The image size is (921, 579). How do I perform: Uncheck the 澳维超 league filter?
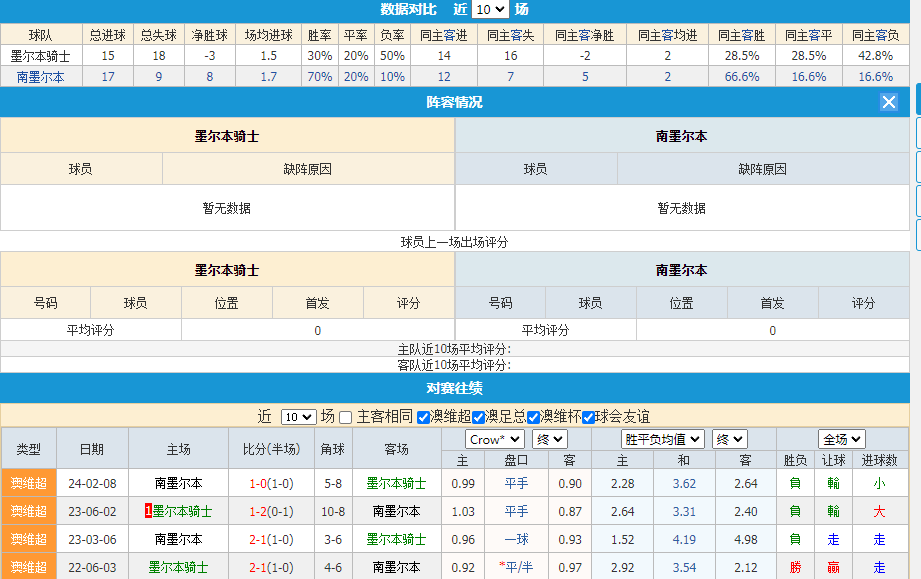[423, 417]
